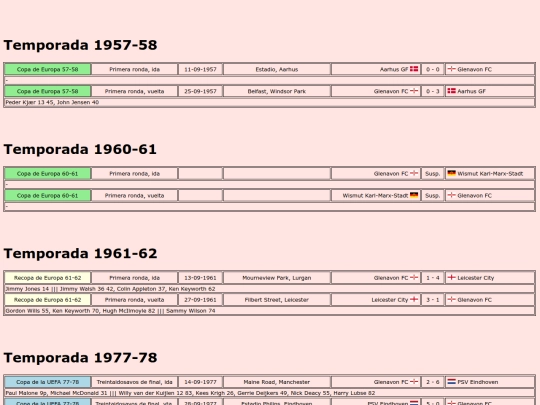Click 'Wismut Karl-Marx-Stadt' in the Copa 60-61 vuelta row

[375, 196]
